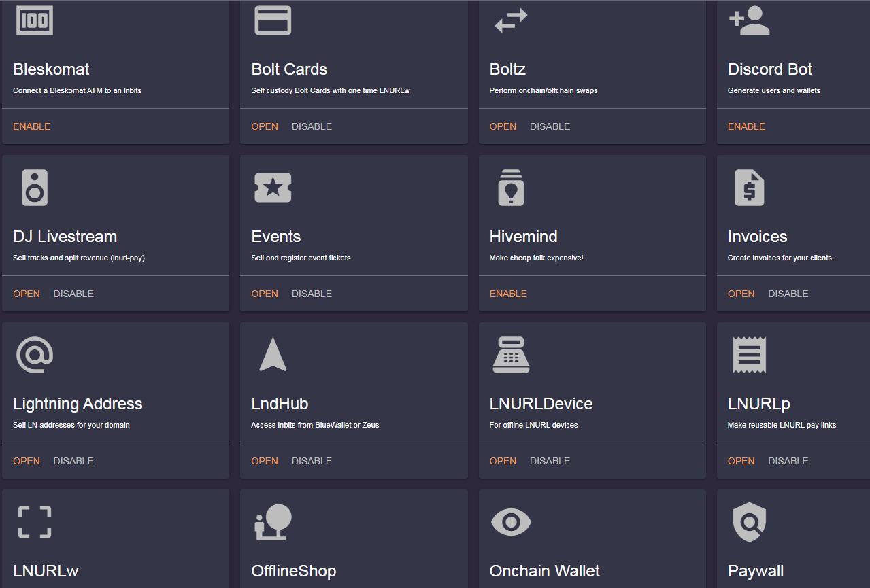The width and height of the screenshot is (870, 588).
Task: Click the Paywall shield icon
Action: tap(749, 522)
